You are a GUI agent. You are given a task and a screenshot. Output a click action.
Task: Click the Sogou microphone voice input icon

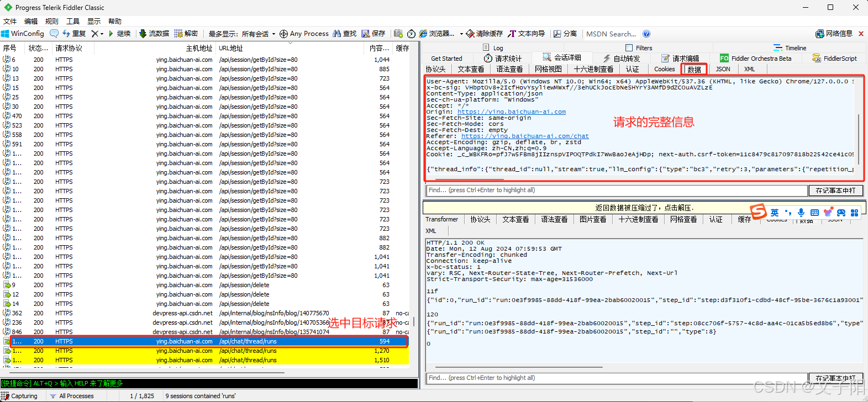pyautogui.click(x=801, y=213)
